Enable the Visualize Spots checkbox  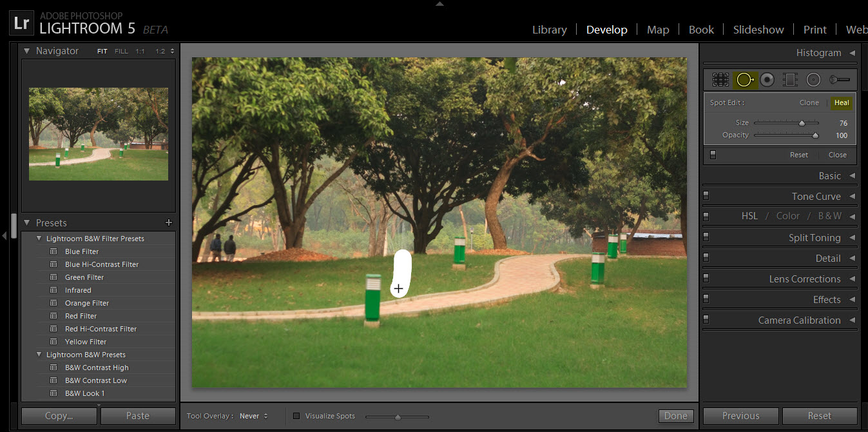click(296, 416)
